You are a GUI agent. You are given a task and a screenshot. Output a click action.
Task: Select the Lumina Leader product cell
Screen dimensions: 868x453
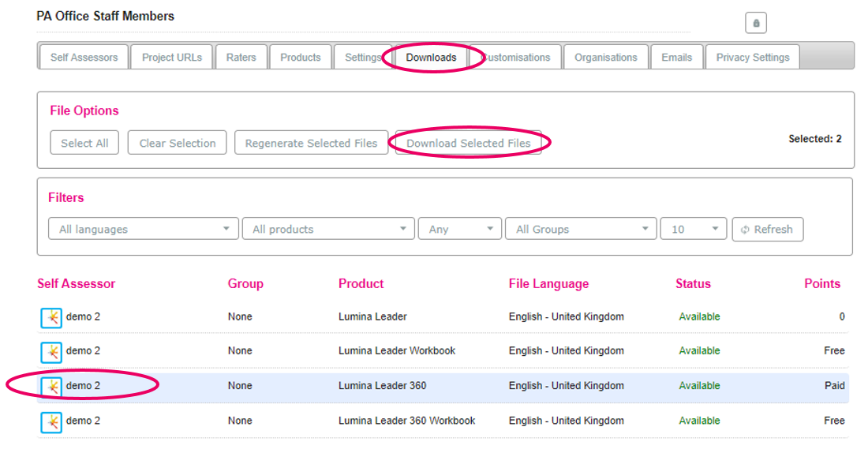click(372, 316)
